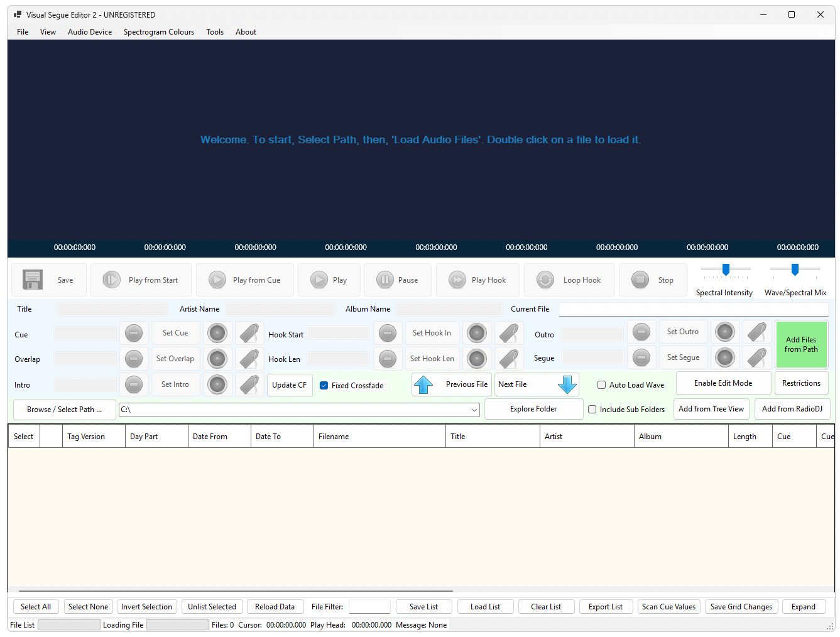The image size is (840, 637).
Task: Click the minus icon in the Segue row
Action: point(641,357)
